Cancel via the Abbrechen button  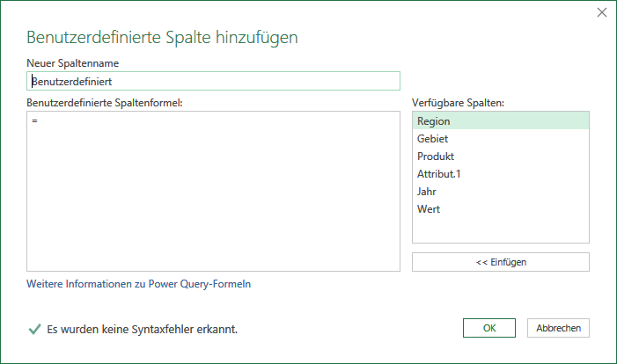558,328
